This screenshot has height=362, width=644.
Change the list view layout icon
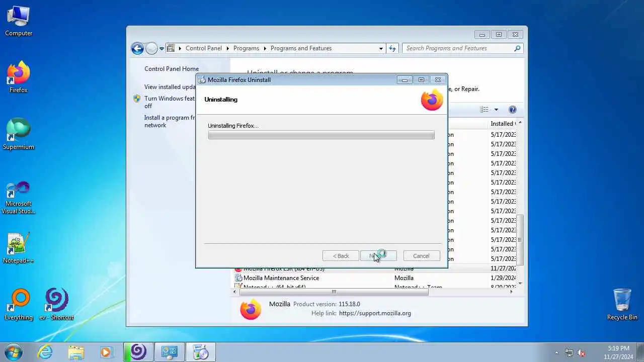[x=484, y=110]
